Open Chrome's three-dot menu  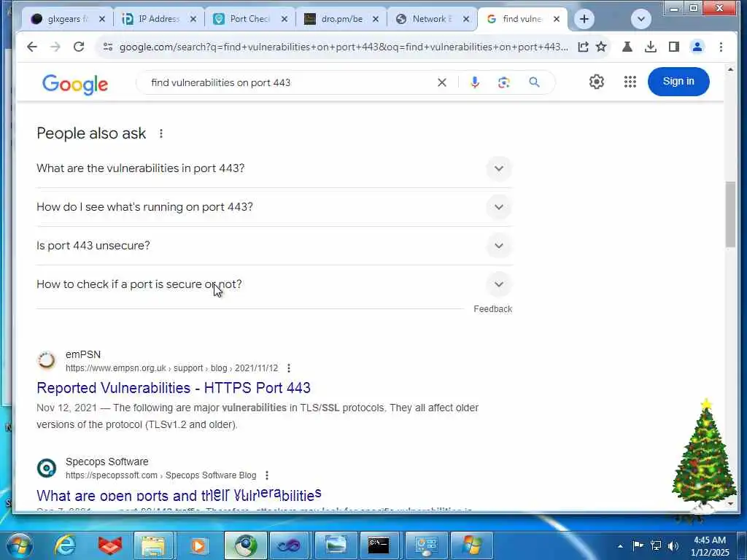(721, 47)
